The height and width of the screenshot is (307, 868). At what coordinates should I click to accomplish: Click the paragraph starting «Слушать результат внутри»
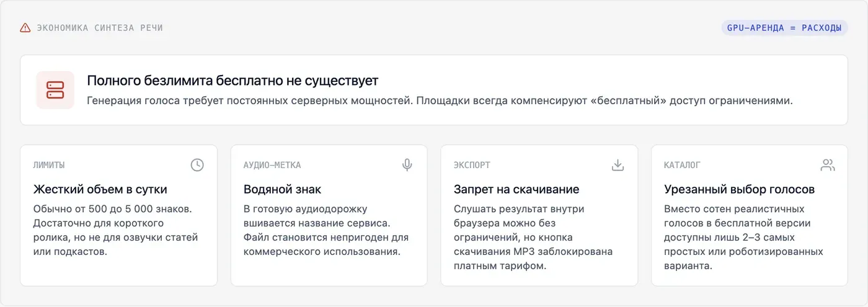(x=533, y=238)
